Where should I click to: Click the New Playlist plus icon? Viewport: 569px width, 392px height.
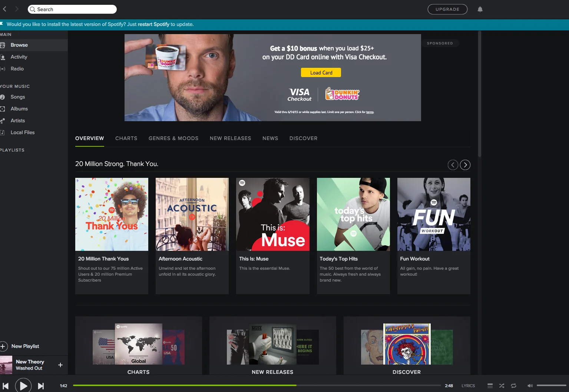[3, 346]
